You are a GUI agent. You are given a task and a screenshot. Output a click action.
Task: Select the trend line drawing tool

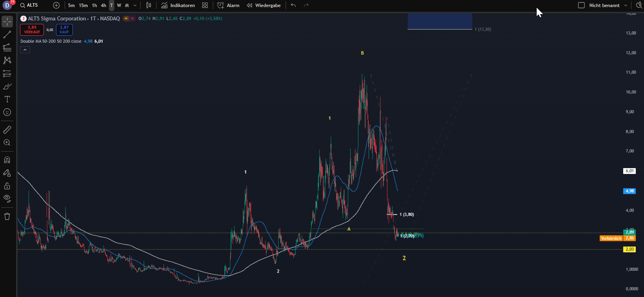[x=7, y=35]
